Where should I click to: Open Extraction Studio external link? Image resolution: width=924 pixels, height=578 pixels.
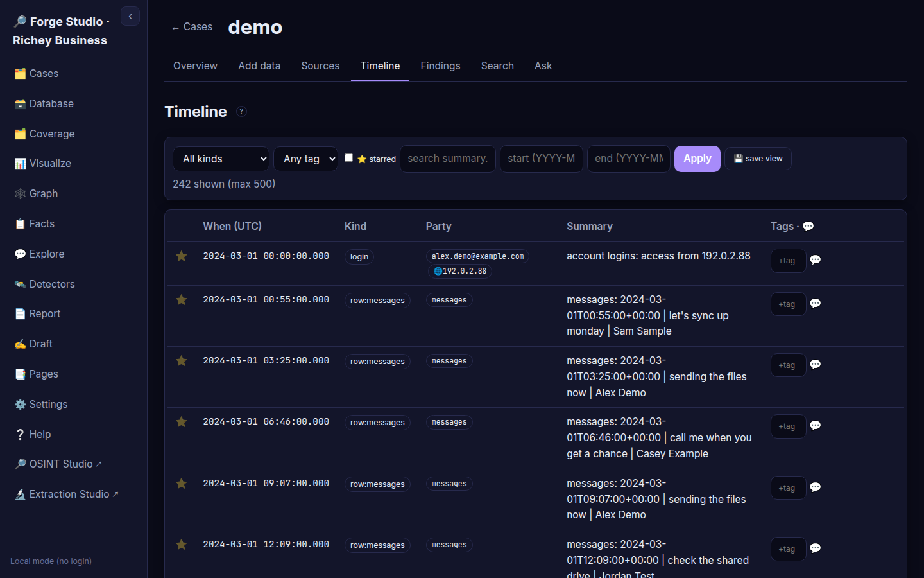(x=73, y=494)
